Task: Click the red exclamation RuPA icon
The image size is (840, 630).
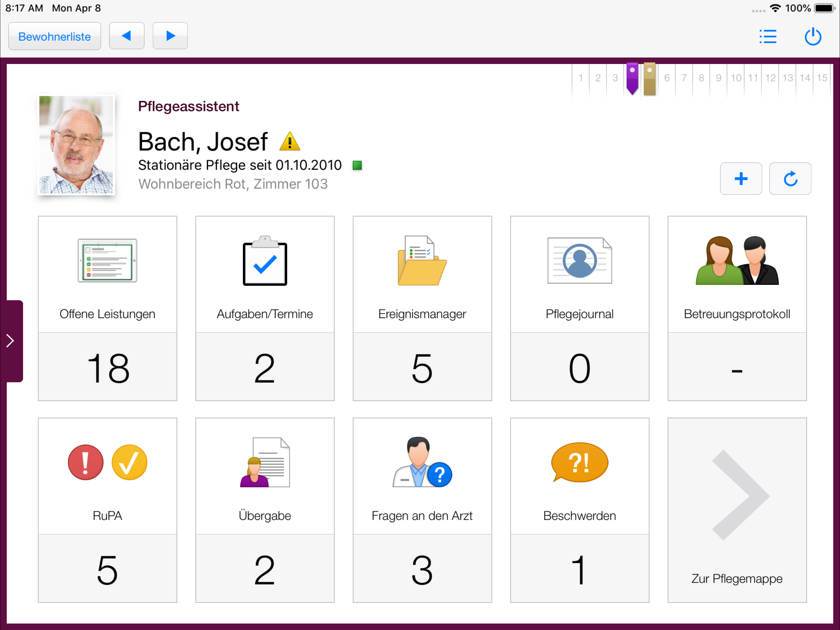Action: (86, 462)
